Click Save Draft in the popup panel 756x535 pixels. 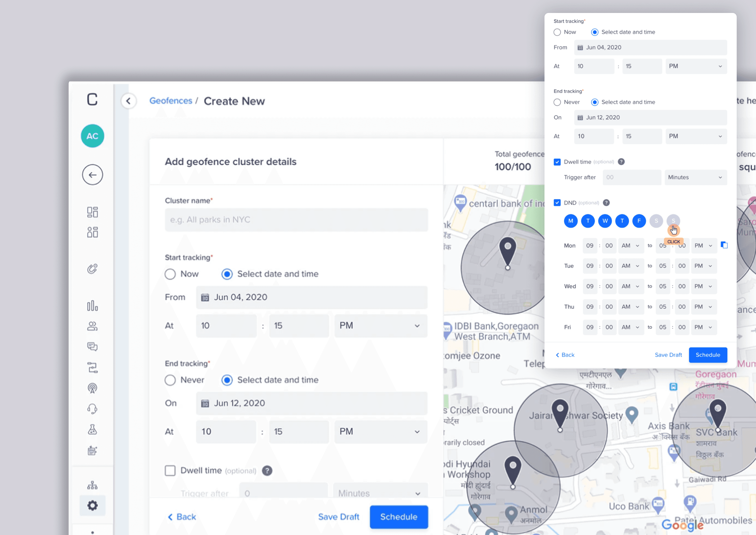coord(668,355)
